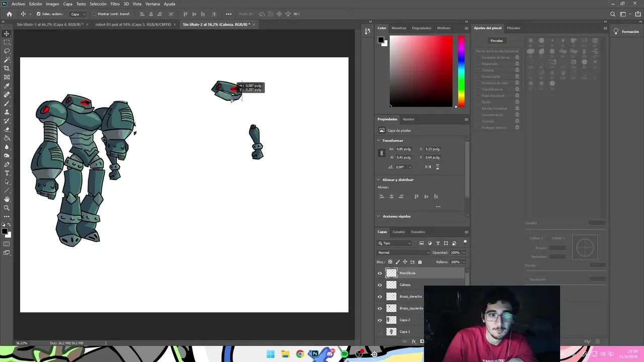
Task: Select the Move tool in toolbar
Action: point(7,34)
